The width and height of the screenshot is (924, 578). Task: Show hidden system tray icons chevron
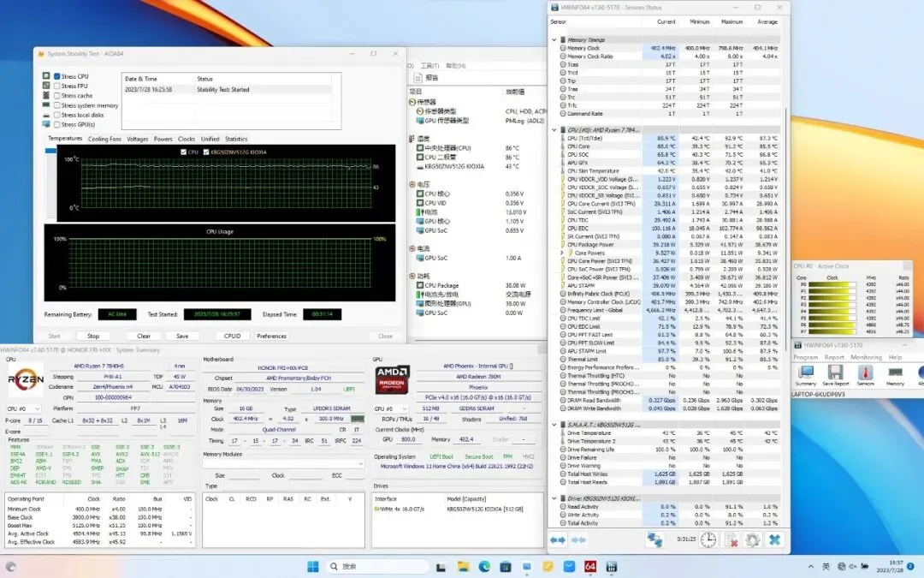tap(811, 567)
